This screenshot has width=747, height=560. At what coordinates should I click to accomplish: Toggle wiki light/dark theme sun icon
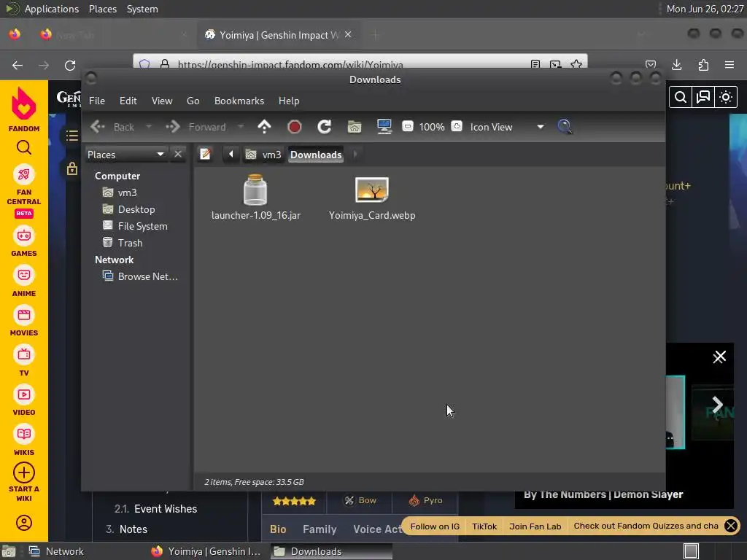click(726, 97)
